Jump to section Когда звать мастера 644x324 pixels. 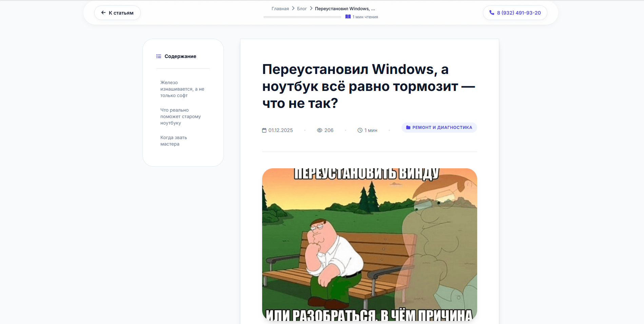pyautogui.click(x=174, y=141)
